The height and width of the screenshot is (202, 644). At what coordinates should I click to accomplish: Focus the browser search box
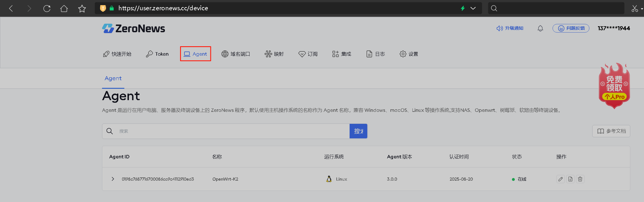(x=556, y=8)
